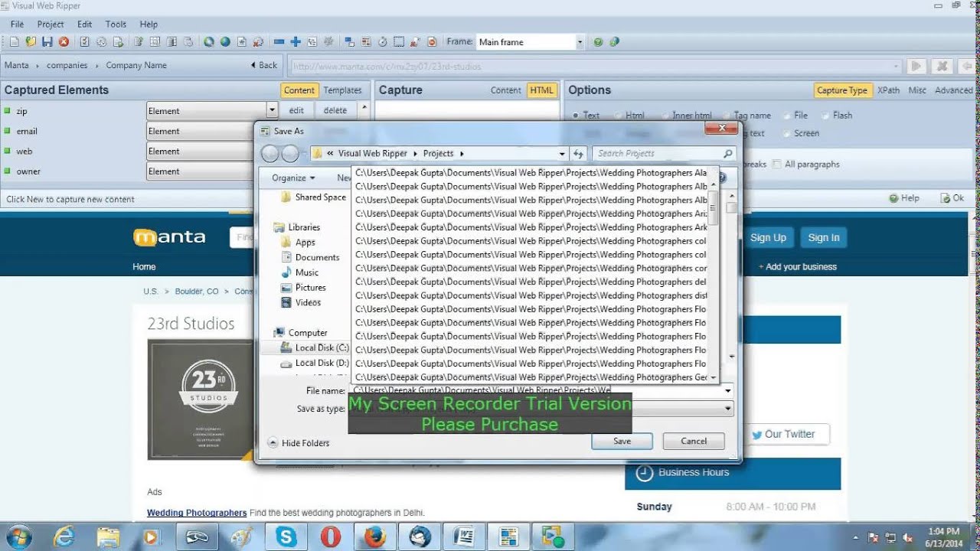Open Internet Explorer from the taskbar
The height and width of the screenshot is (551, 980).
(64, 536)
